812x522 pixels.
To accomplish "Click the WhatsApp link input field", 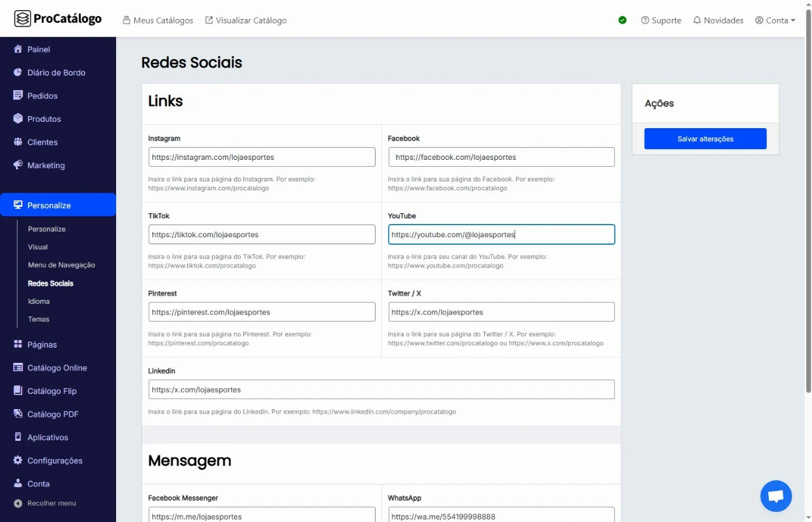I will pos(501,515).
